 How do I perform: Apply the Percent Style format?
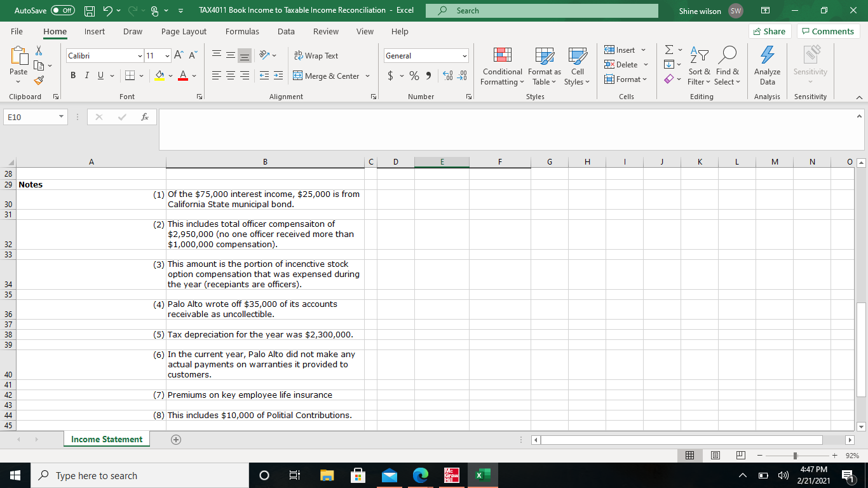tap(414, 76)
